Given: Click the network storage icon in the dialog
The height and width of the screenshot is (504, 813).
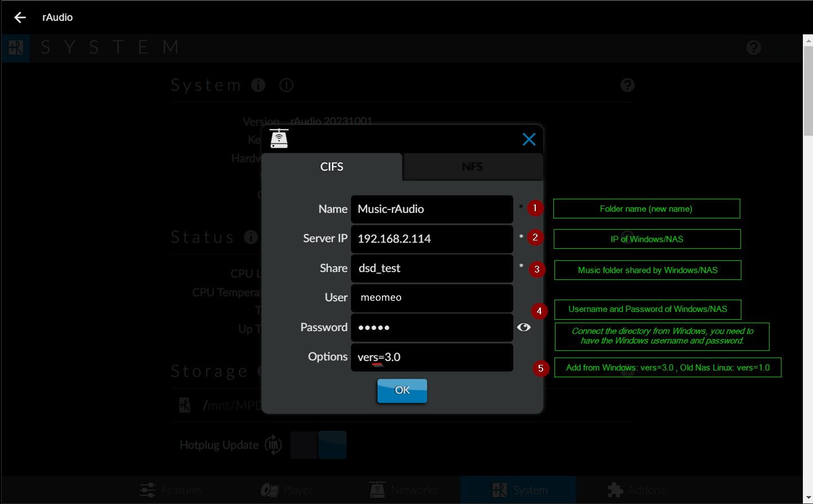Looking at the screenshot, I should (279, 139).
